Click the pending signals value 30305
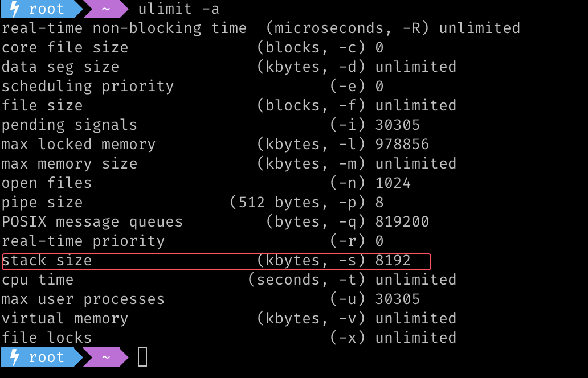The image size is (588, 378). pyautogui.click(x=398, y=125)
